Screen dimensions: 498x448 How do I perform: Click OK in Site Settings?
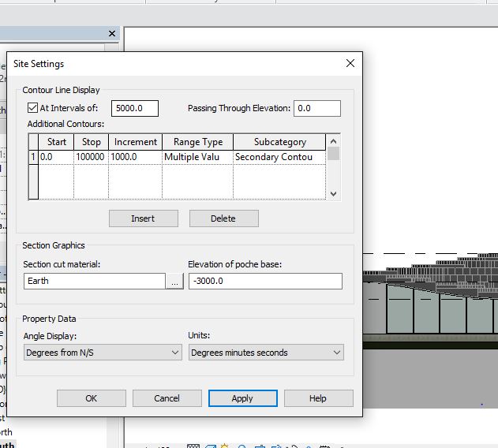[x=92, y=398]
